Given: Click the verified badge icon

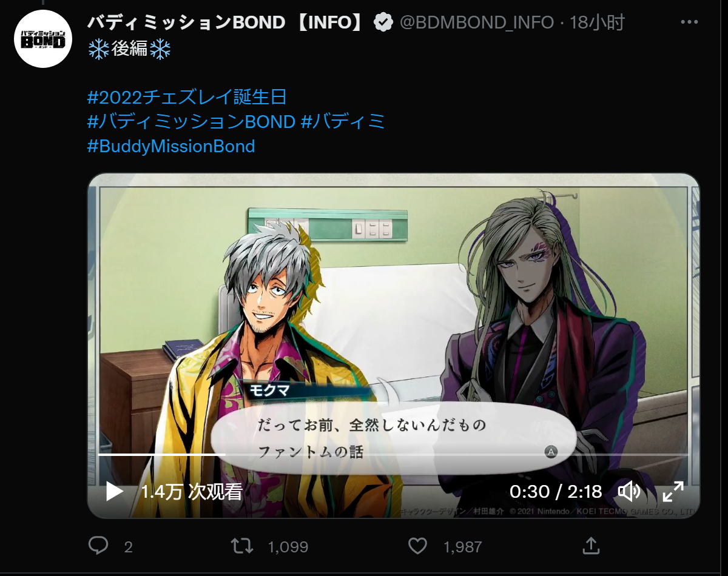Looking at the screenshot, I should (x=382, y=22).
